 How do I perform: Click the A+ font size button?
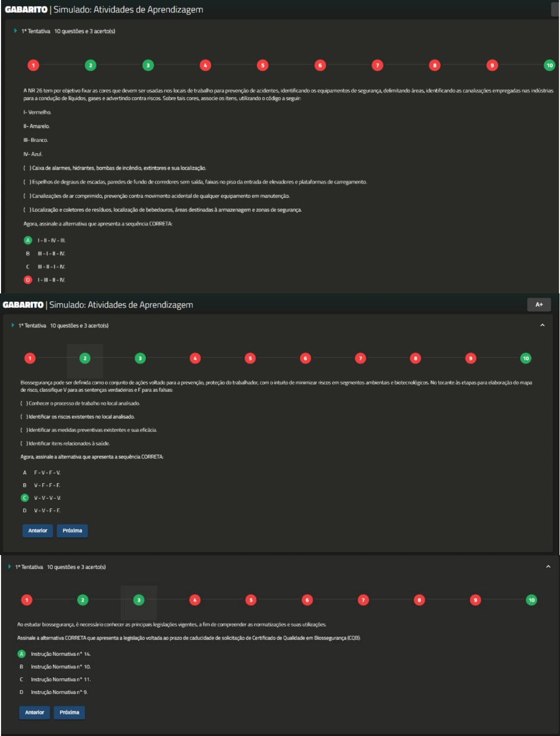539,305
